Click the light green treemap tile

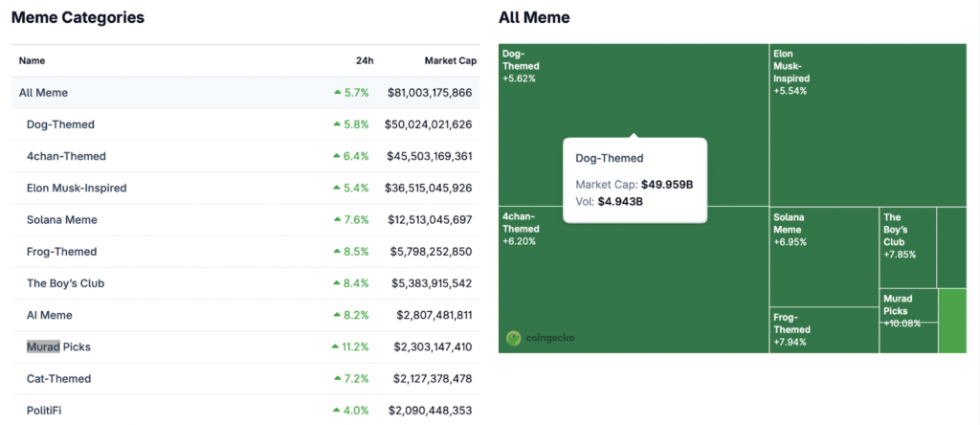pos(952,321)
